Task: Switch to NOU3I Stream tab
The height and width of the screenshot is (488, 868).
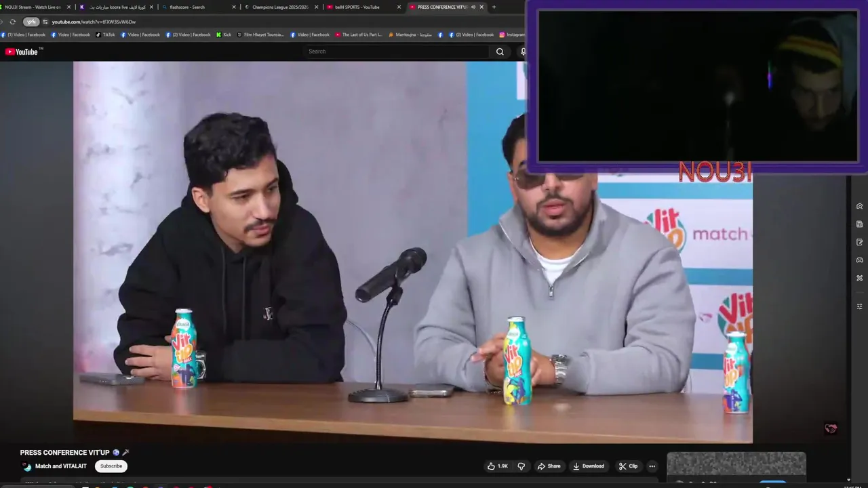Action: tap(33, 7)
